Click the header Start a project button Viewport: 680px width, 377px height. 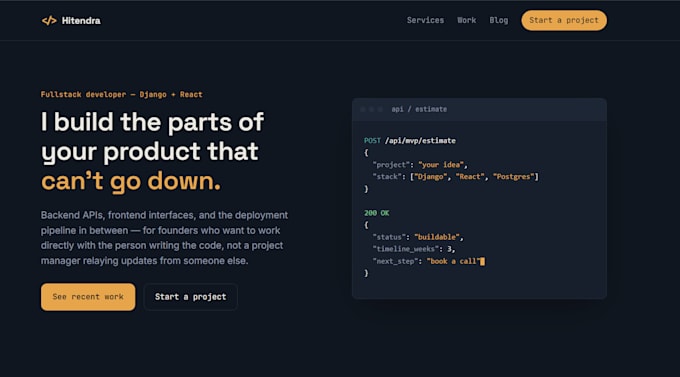tap(564, 20)
